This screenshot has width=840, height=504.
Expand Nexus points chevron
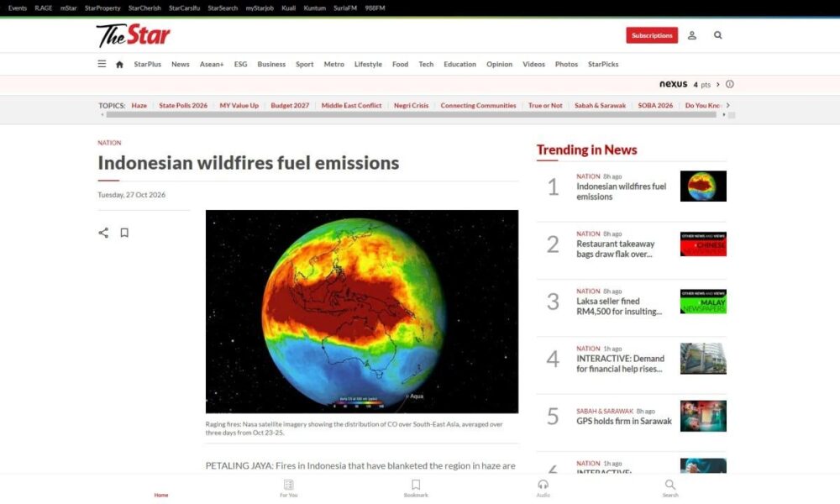[718, 84]
